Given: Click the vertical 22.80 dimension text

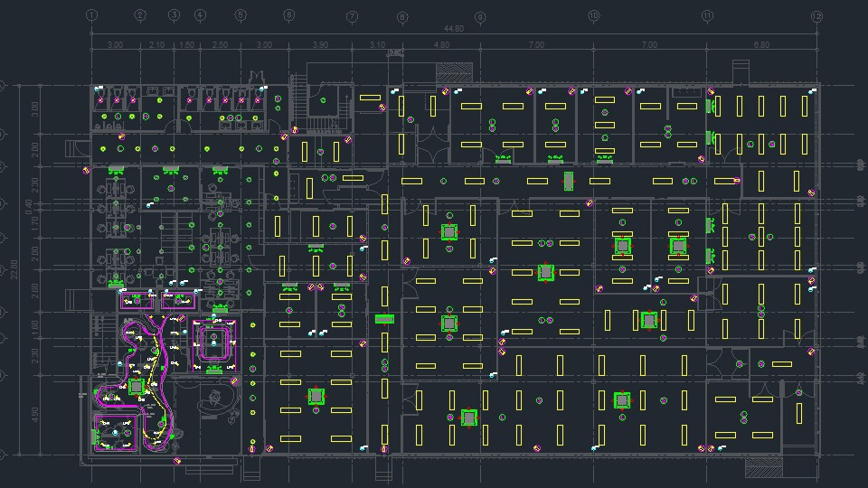Looking at the screenshot, I should tap(13, 270).
